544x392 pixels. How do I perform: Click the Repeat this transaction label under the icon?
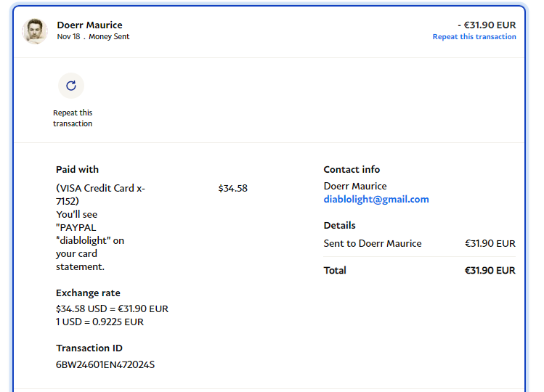(x=73, y=118)
